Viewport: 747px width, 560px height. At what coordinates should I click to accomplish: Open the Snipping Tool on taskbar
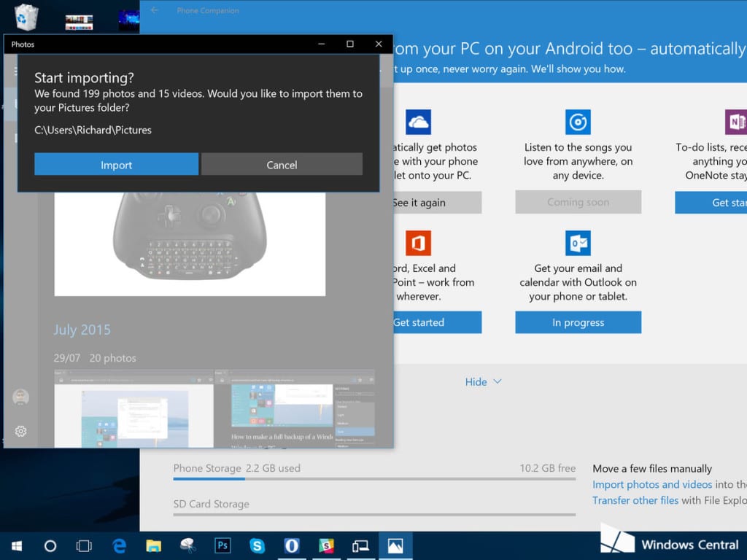(x=188, y=545)
